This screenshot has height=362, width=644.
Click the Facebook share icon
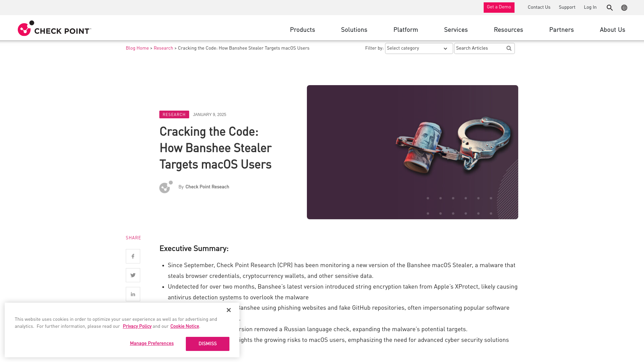coord(133,256)
